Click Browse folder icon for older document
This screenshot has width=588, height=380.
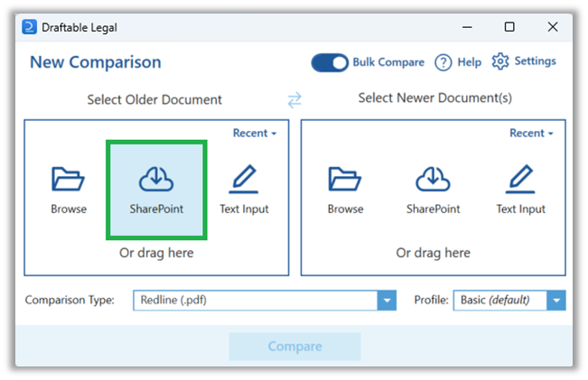pyautogui.click(x=68, y=179)
